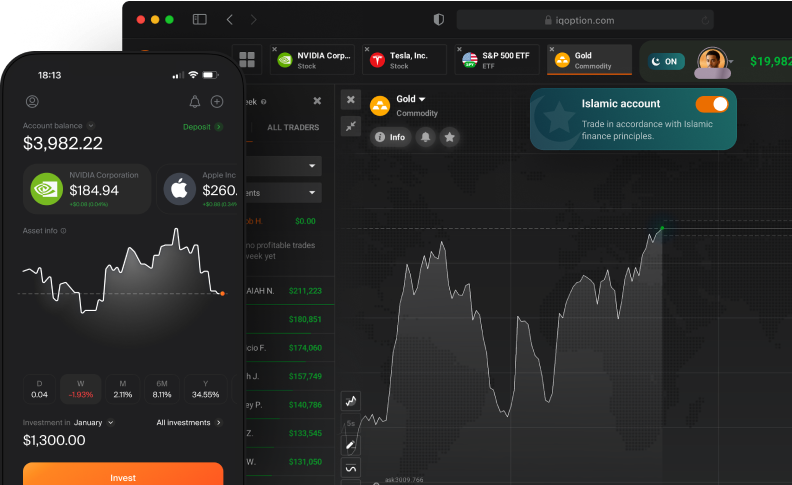This screenshot has height=485, width=792.
Task: Select the M period 2.11% button
Action: pyautogui.click(x=123, y=389)
